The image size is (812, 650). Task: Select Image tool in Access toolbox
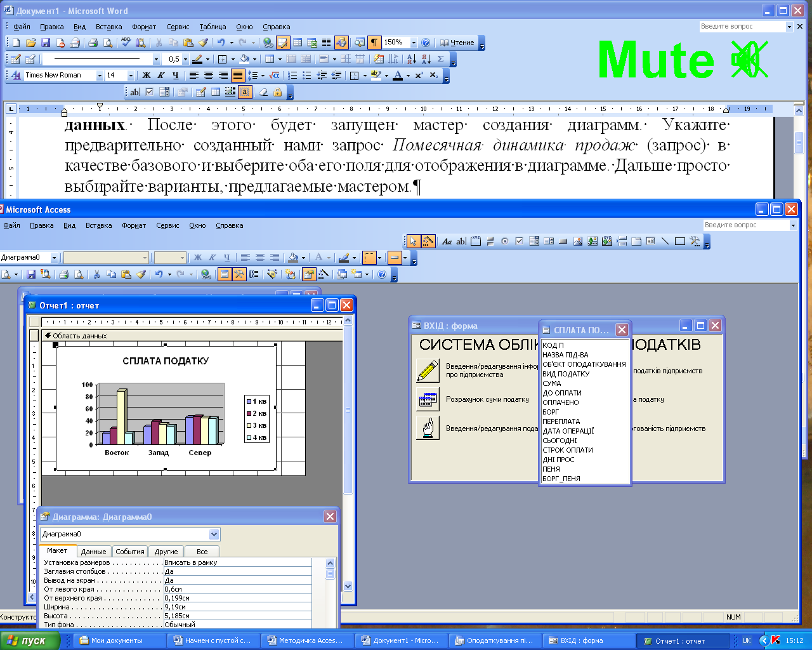point(578,241)
